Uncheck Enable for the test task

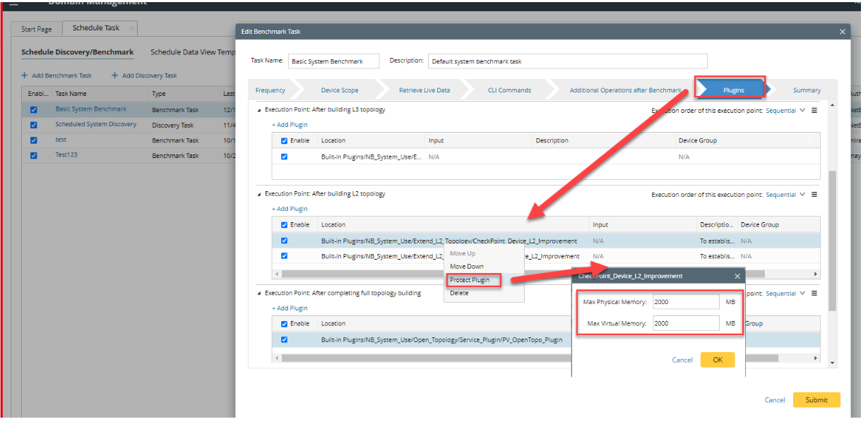tap(33, 139)
